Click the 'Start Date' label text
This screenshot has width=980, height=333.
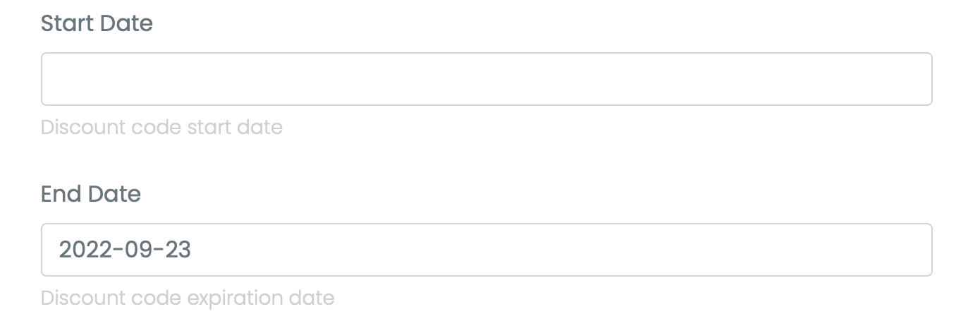pos(97,23)
